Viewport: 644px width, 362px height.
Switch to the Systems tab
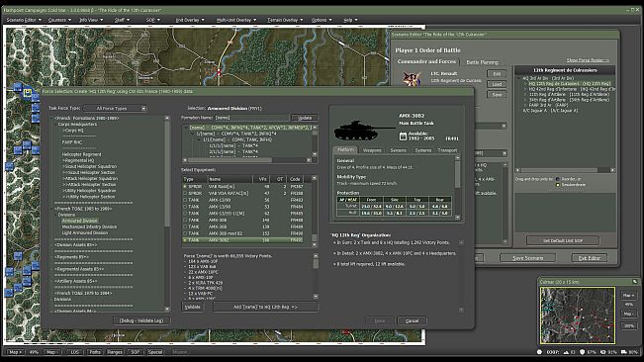[423, 150]
